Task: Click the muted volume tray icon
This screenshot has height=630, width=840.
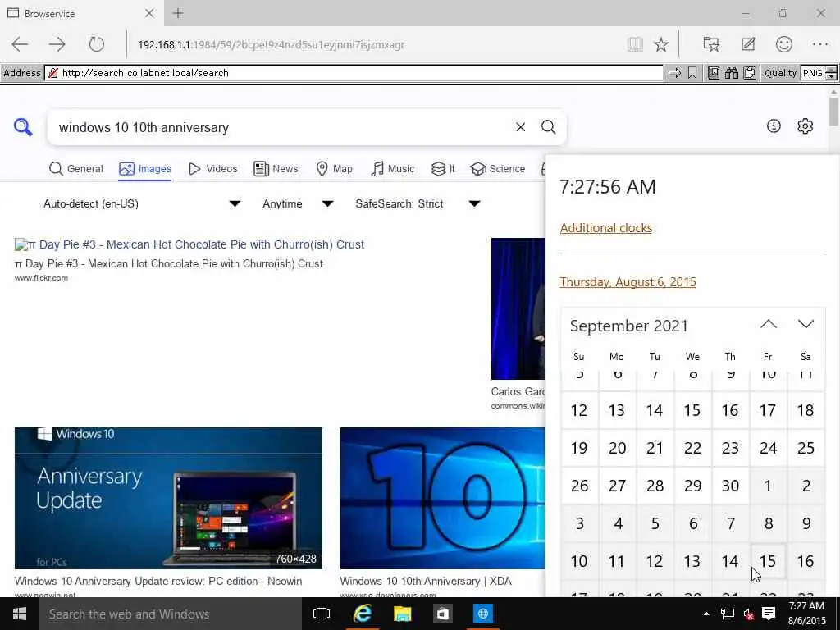Action: pos(748,614)
